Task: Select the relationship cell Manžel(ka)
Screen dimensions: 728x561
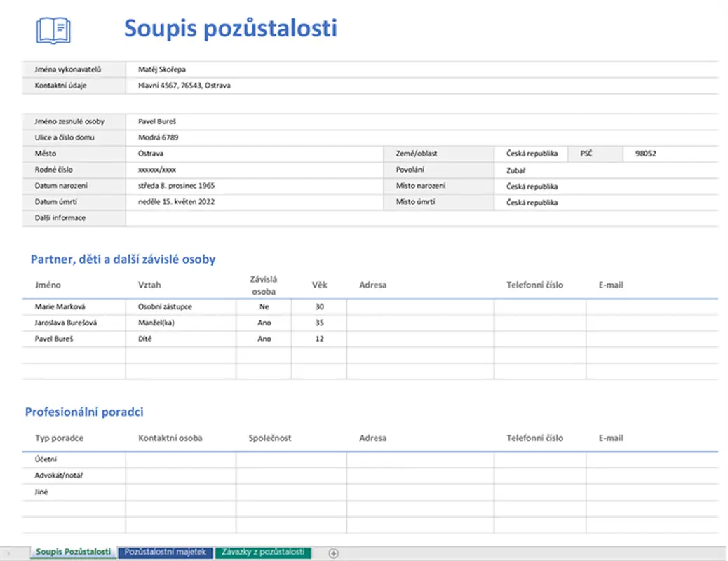Action: [181, 323]
